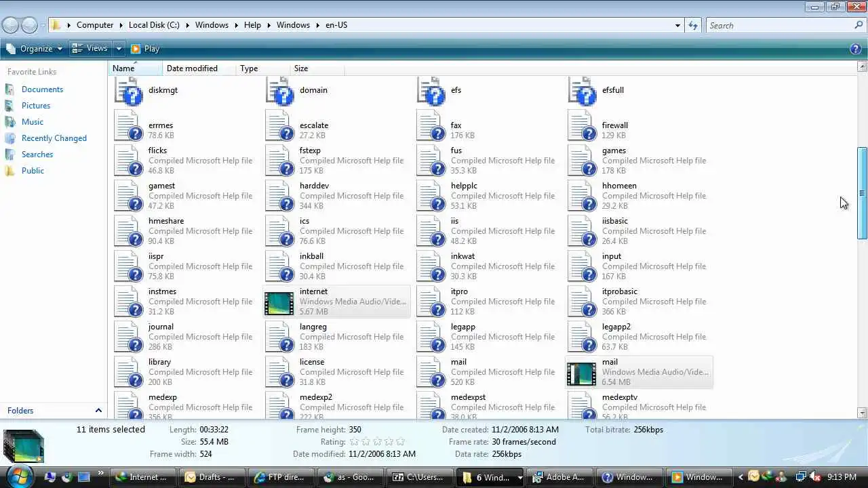Sort by the Size column
Screen dimensions: 868x488
pyautogui.click(x=317, y=68)
